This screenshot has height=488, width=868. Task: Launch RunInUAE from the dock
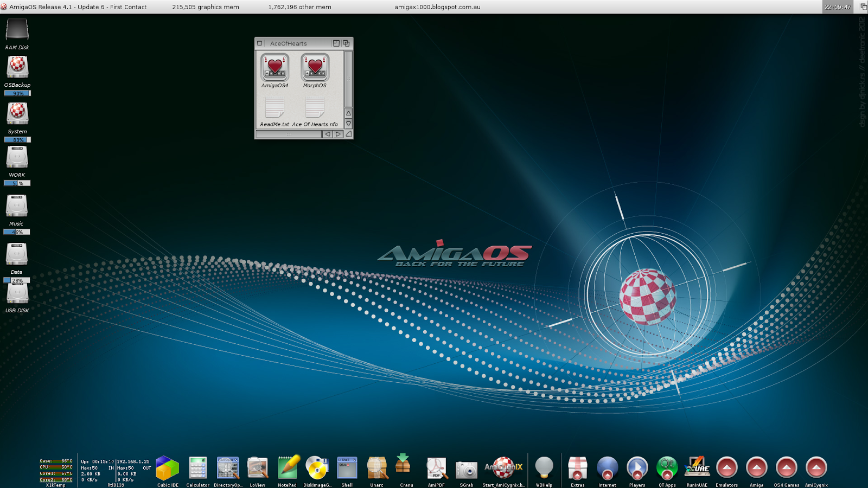pos(697,466)
